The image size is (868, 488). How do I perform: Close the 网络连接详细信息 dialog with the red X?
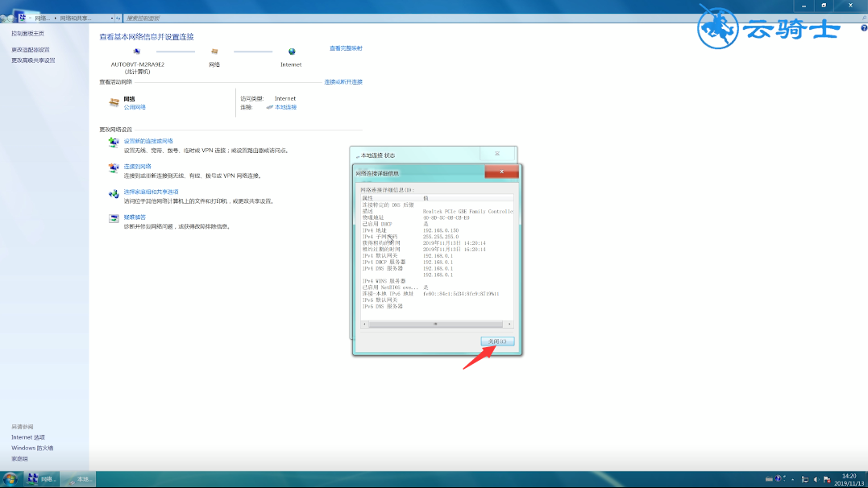tap(501, 172)
